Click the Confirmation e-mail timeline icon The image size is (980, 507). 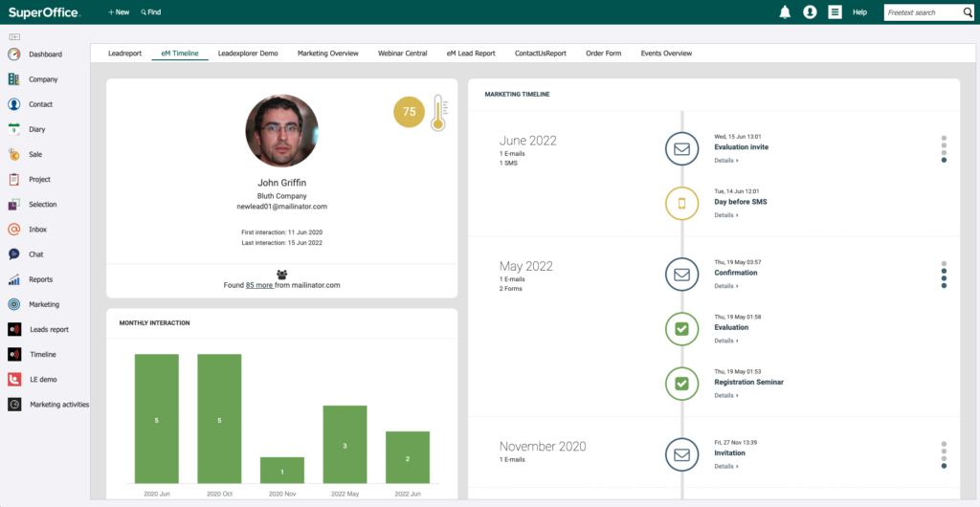coord(681,275)
